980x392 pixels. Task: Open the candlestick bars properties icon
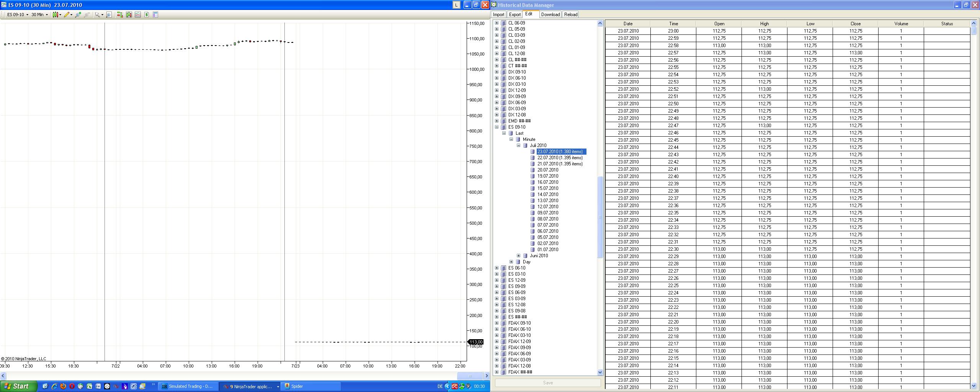coord(129,15)
